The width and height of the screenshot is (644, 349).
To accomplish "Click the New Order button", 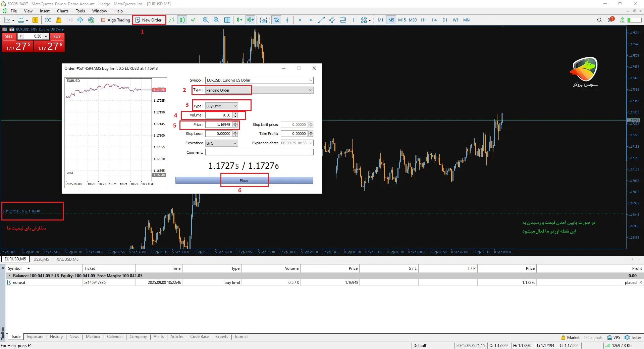I will tap(149, 20).
